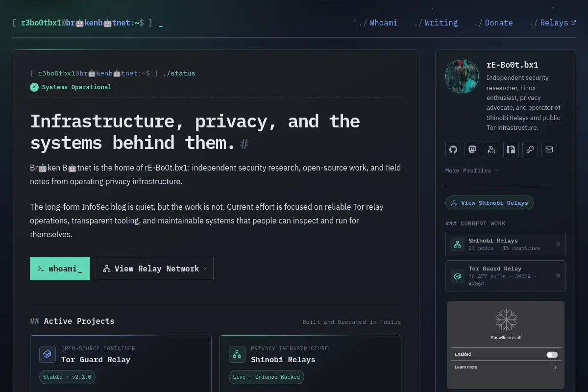Click network icon on Shinobi Relays project card
Screen dimensions: 588x392
coord(237,354)
